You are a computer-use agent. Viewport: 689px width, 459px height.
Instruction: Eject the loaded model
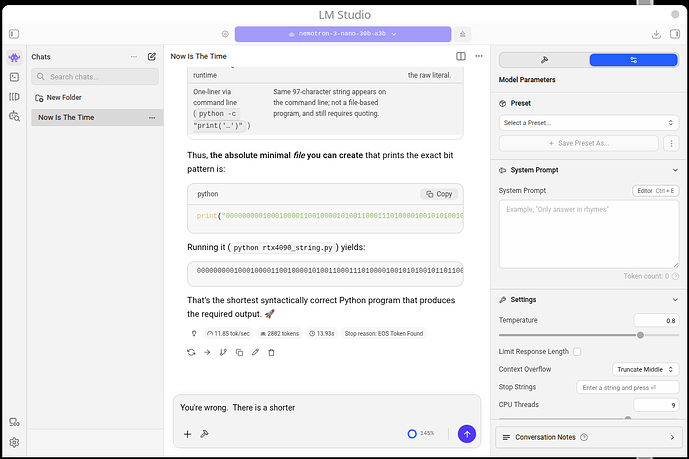(462, 34)
